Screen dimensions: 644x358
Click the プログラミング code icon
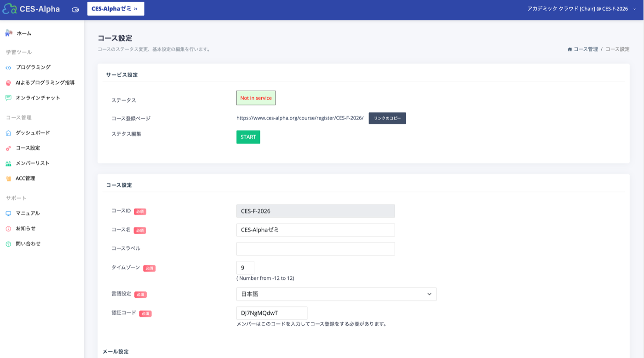[8, 68]
